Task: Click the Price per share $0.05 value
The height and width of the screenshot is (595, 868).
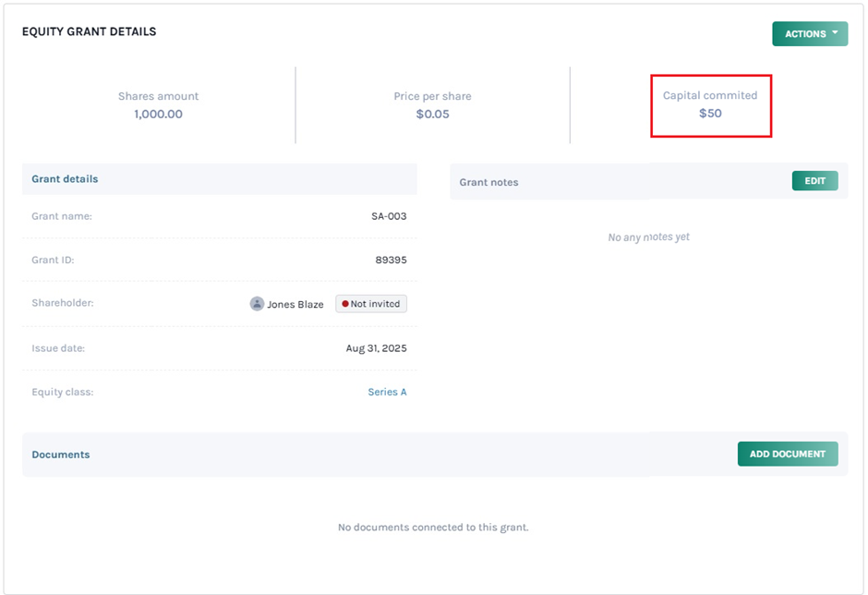Action: [432, 115]
